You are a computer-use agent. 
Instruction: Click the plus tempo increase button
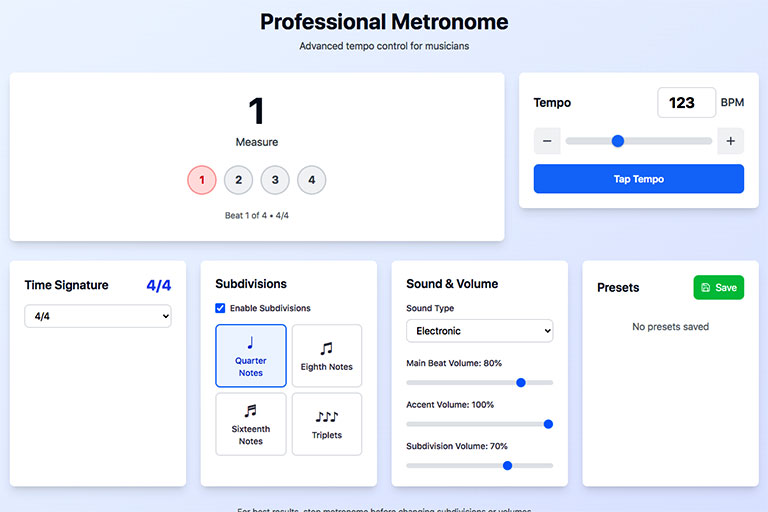point(730,141)
